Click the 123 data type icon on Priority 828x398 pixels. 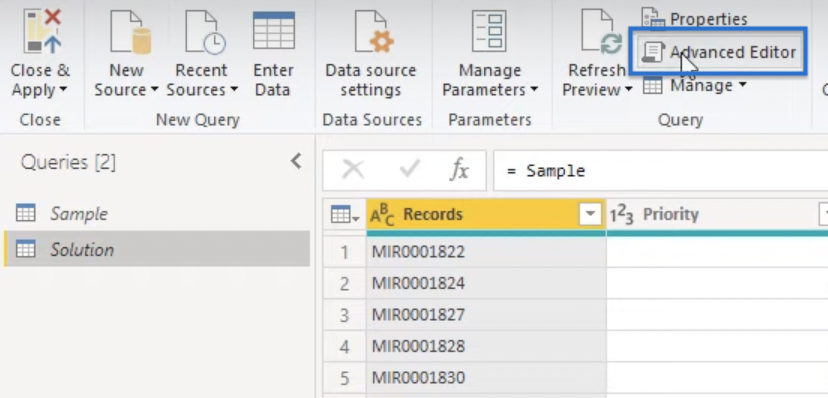pyautogui.click(x=622, y=215)
